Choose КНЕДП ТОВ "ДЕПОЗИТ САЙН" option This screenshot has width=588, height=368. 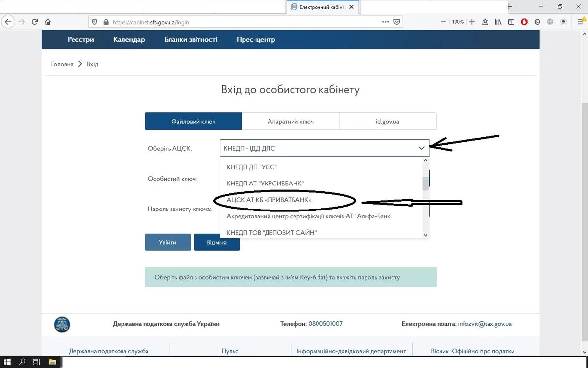point(321,233)
